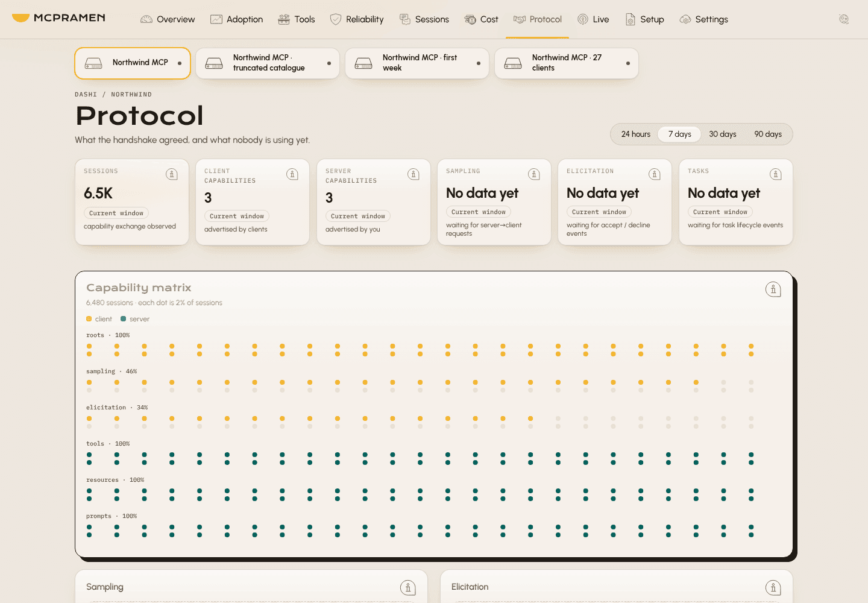Switch to Northwind MCP first week
Image resolution: width=868 pixels, height=603 pixels.
tap(417, 63)
